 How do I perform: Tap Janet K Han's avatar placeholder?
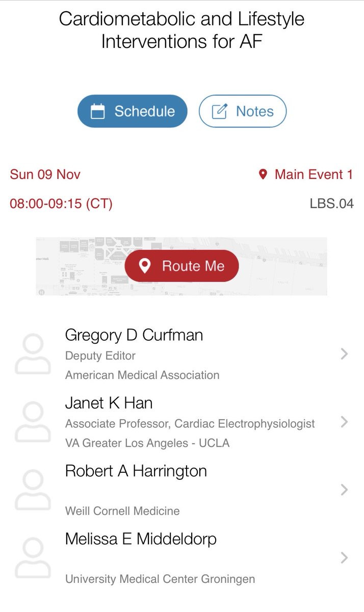33,422
